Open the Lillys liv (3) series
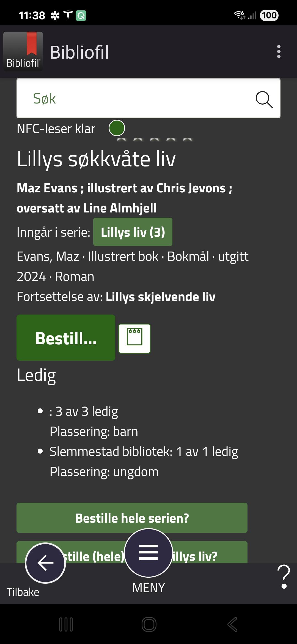Viewport: 297px width, 644px height. (133, 232)
